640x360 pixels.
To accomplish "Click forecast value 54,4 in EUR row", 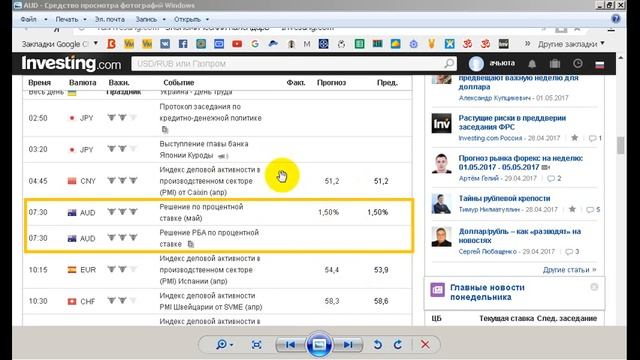I will coord(331,270).
